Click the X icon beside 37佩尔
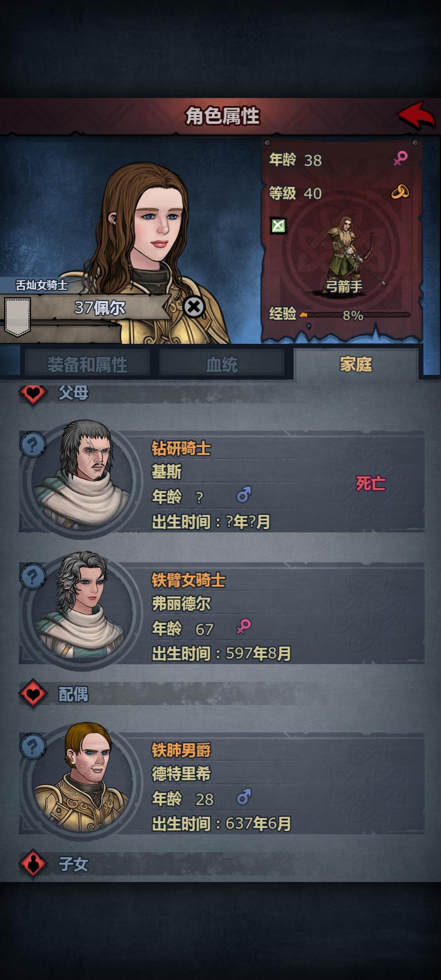Screen dimensions: 441x980 194,307
